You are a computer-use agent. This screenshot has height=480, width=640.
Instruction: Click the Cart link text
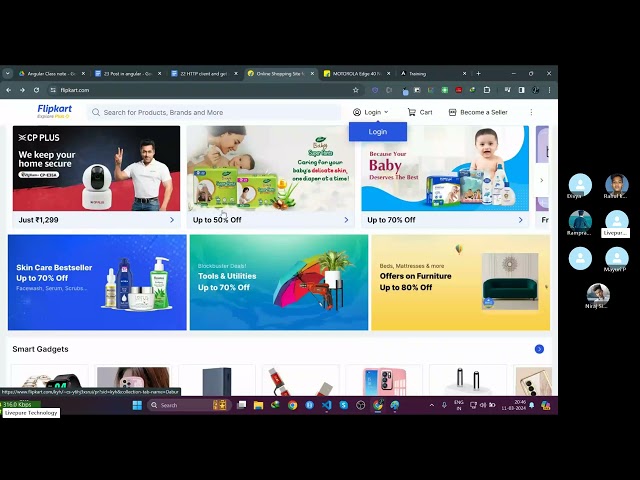coord(426,112)
